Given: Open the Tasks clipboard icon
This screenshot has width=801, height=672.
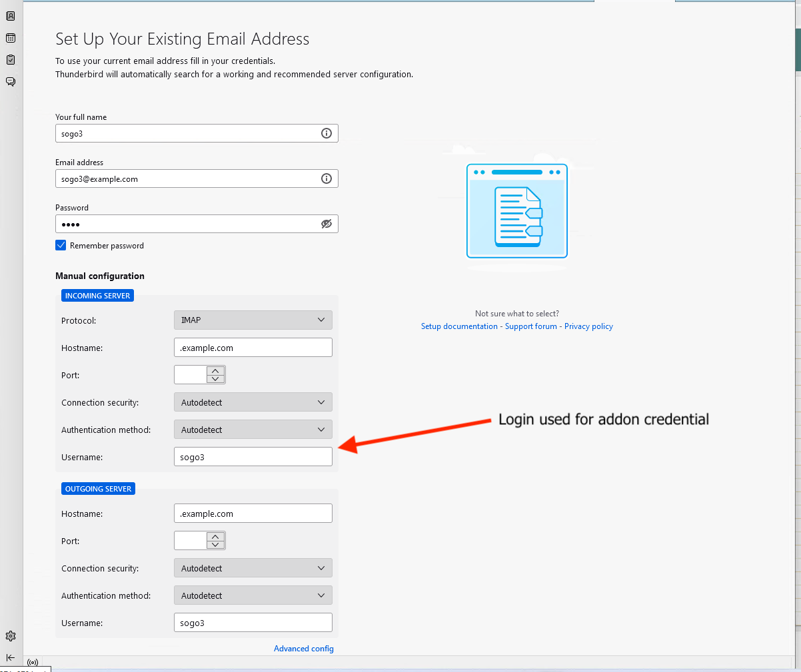Looking at the screenshot, I should (x=11, y=60).
